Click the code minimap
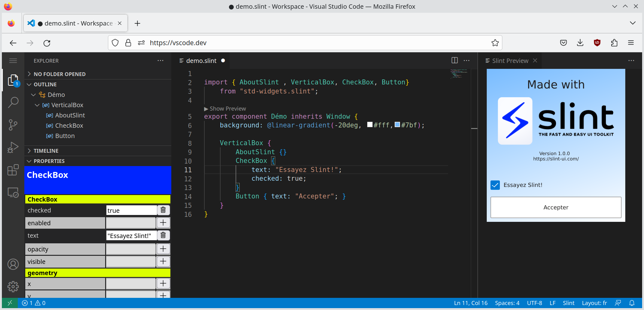The image size is (644, 310). coord(459,74)
